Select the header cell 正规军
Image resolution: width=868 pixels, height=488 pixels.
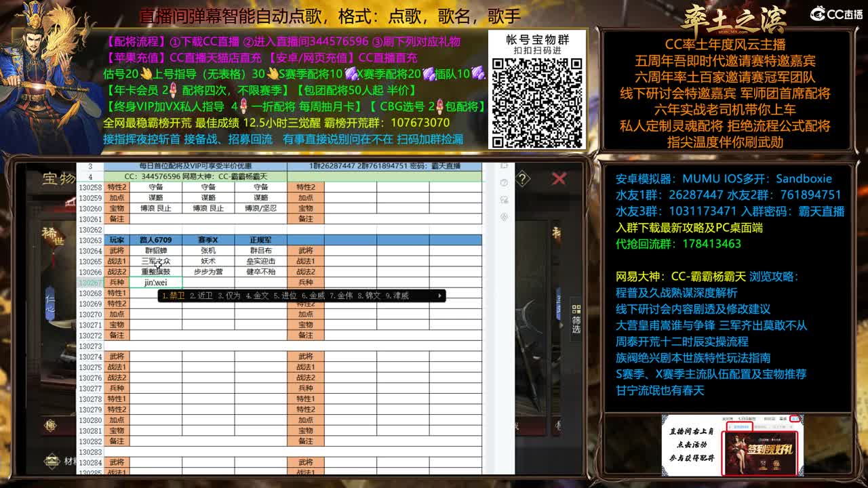pyautogui.click(x=260, y=240)
